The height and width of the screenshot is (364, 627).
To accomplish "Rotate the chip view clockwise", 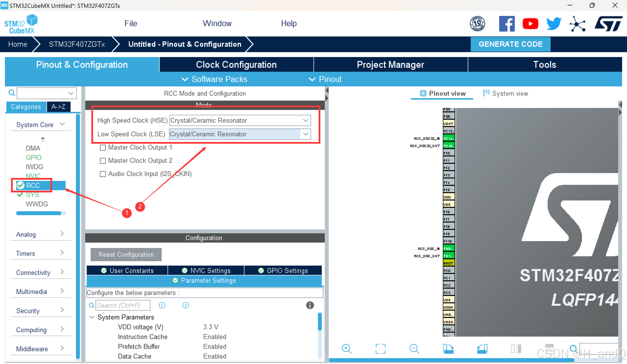I will (448, 349).
